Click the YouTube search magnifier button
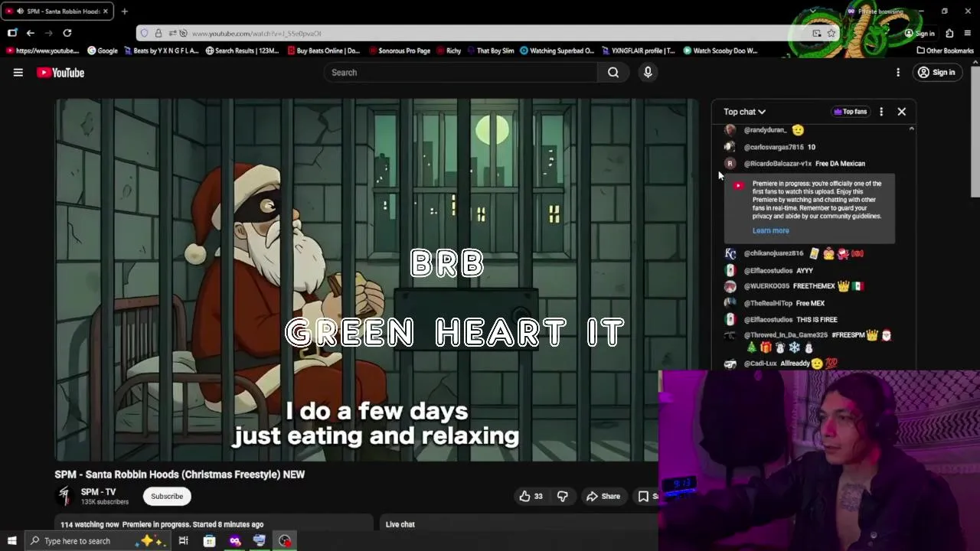This screenshot has height=551, width=980. click(613, 73)
